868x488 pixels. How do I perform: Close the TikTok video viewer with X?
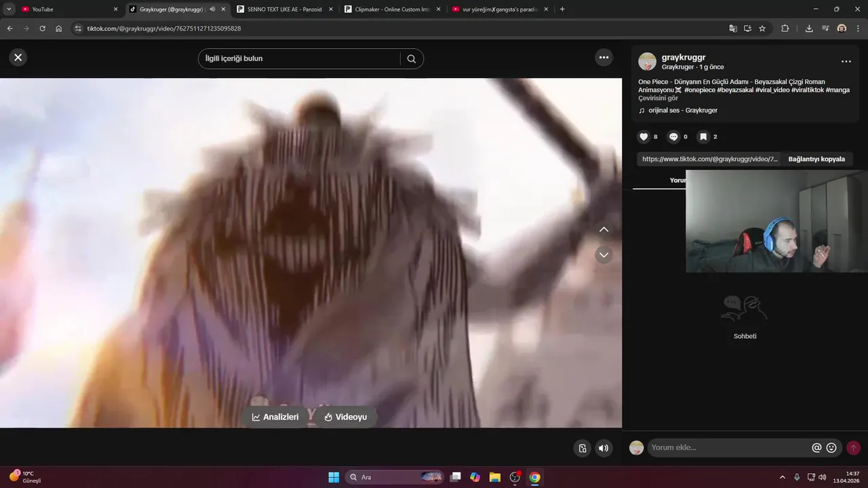point(18,58)
